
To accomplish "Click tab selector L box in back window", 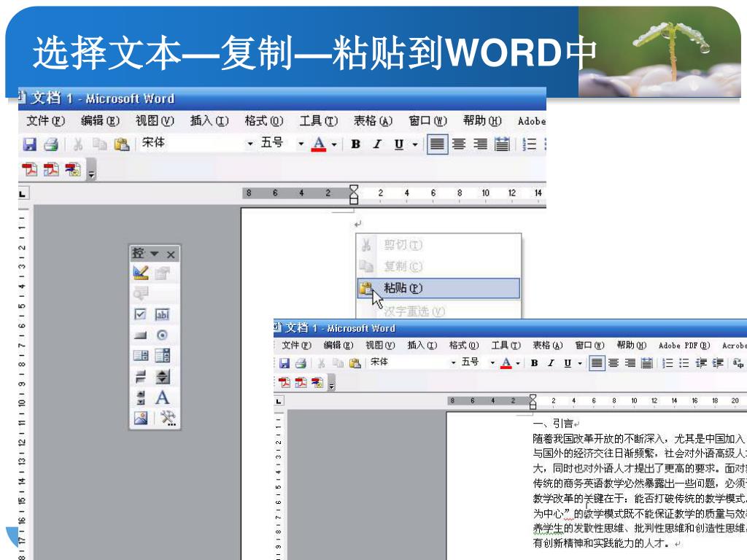I will click(x=23, y=193).
